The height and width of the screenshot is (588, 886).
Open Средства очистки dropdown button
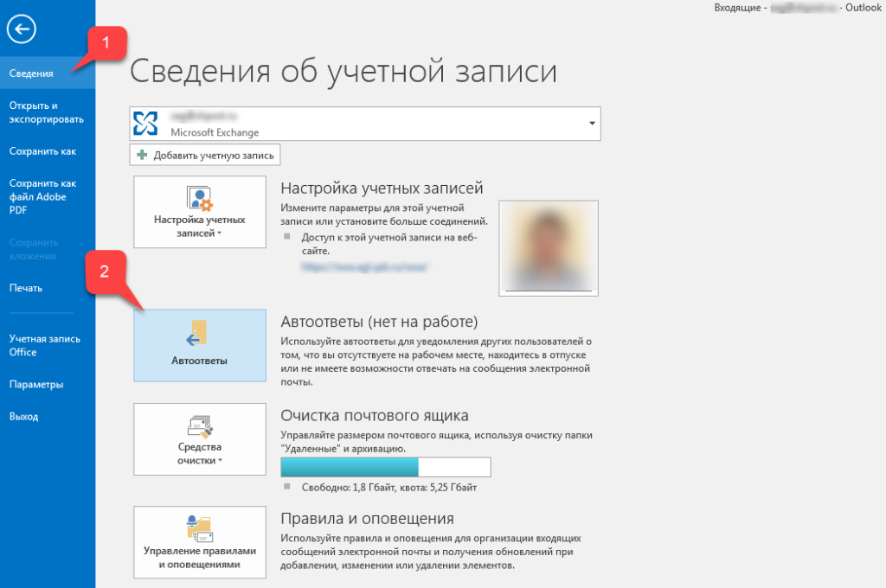[200, 439]
